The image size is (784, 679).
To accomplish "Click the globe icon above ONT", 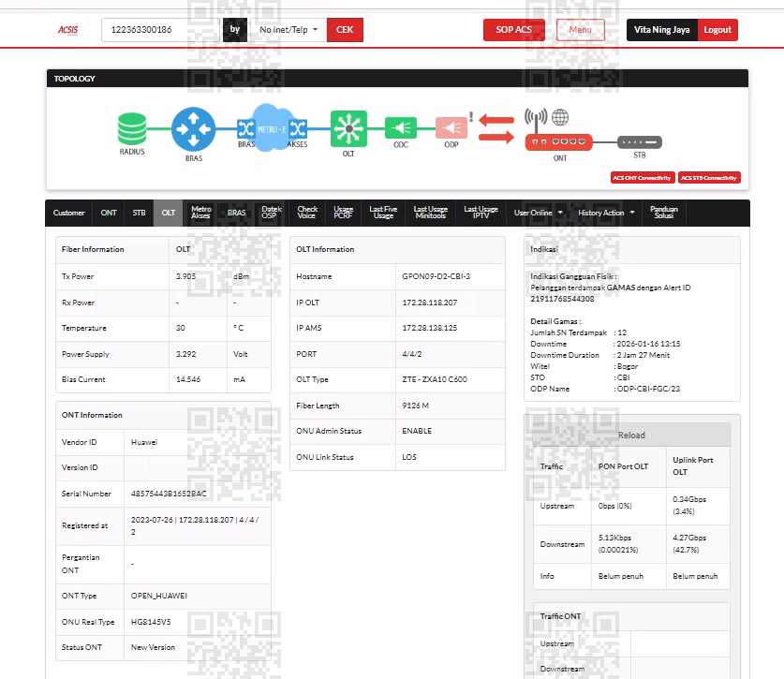I will tap(560, 117).
